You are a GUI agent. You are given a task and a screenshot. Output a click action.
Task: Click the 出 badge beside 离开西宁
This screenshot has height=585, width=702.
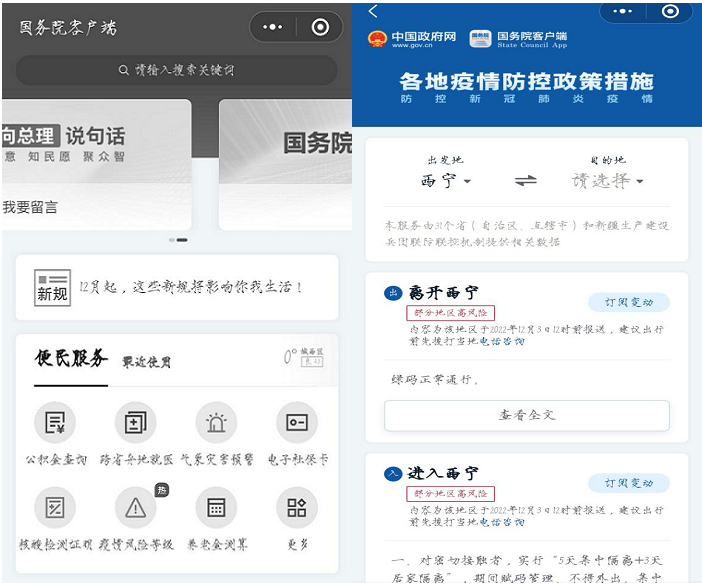pos(393,293)
